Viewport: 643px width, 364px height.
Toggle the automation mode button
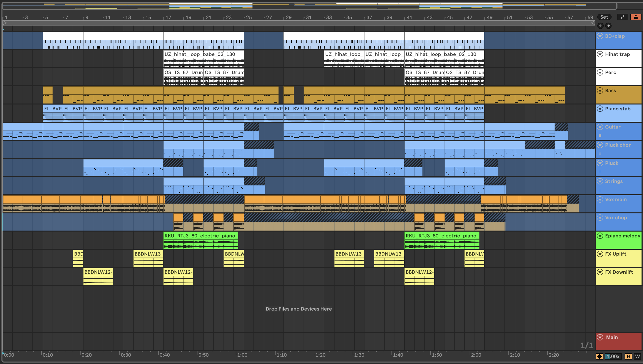pos(622,17)
